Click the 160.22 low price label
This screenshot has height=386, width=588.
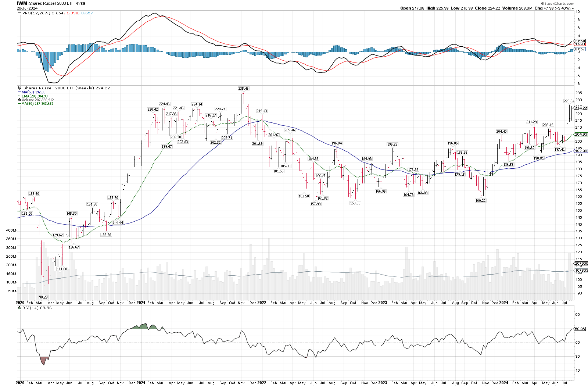pyautogui.click(x=480, y=201)
